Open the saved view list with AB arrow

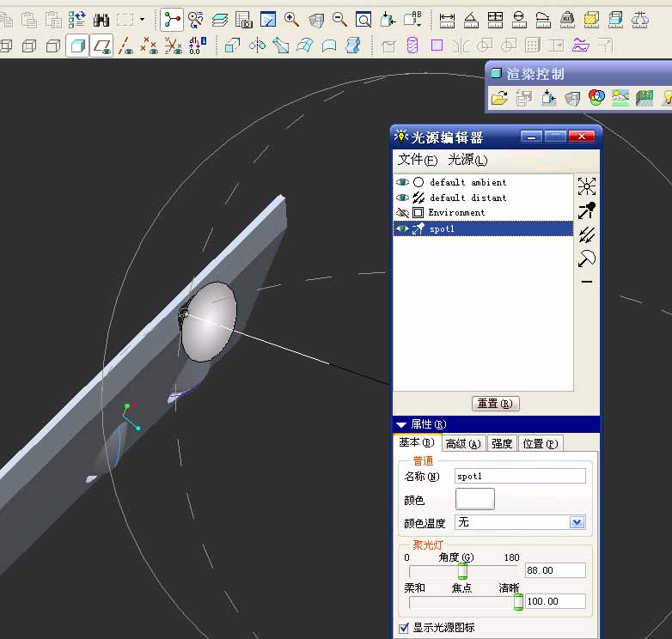click(x=412, y=20)
